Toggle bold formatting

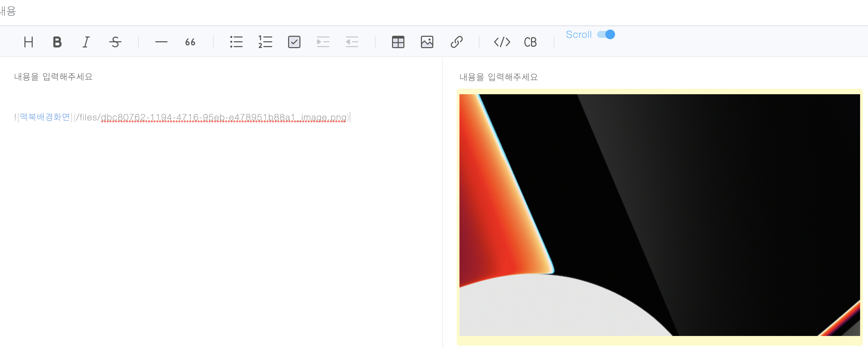[x=57, y=42]
